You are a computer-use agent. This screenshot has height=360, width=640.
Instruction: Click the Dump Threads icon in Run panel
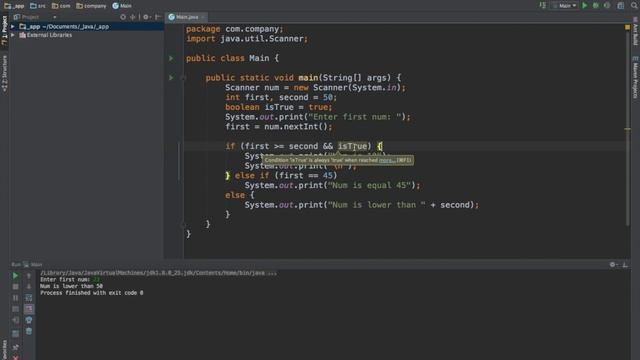pyautogui.click(x=15, y=309)
